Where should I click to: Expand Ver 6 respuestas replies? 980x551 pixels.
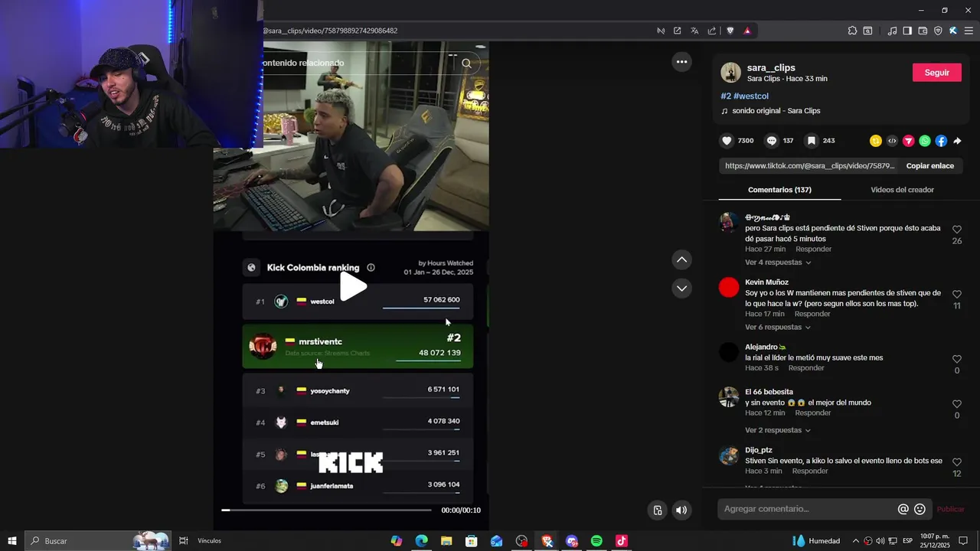(x=777, y=328)
